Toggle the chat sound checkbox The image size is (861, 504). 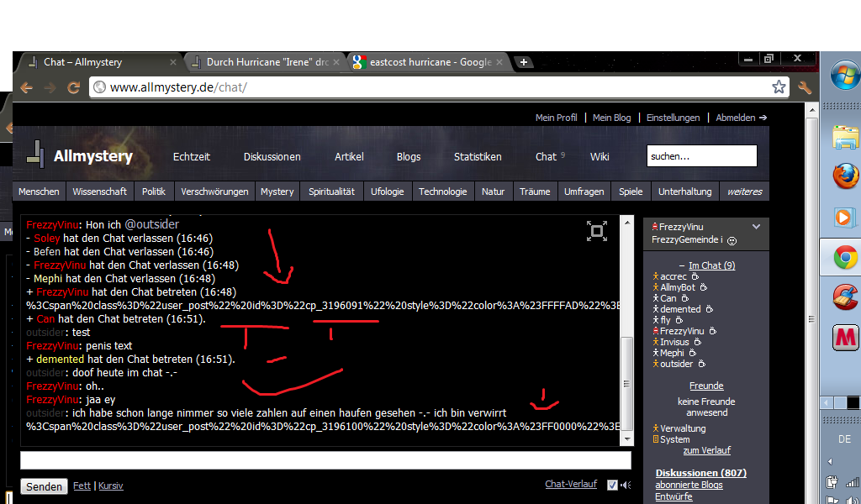click(612, 485)
